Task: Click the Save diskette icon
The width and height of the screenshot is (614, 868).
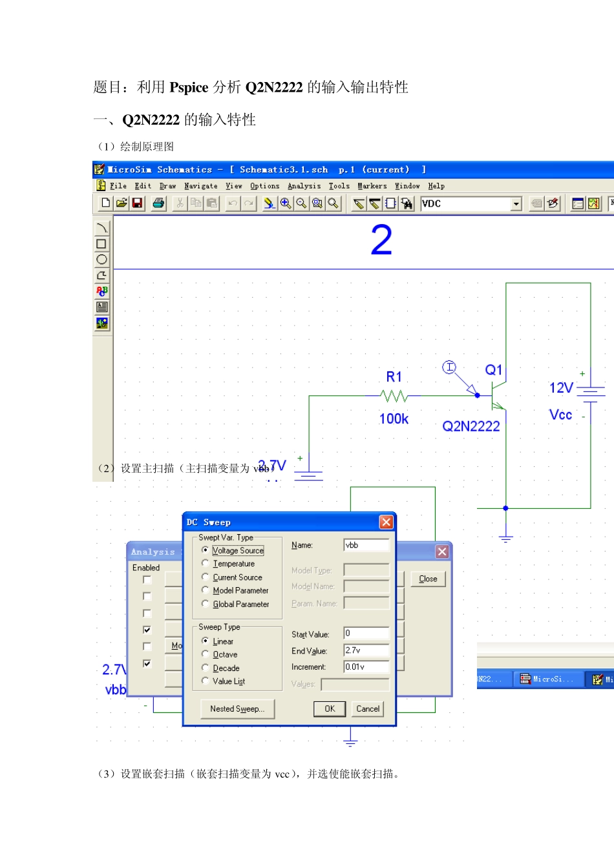Action: [137, 203]
